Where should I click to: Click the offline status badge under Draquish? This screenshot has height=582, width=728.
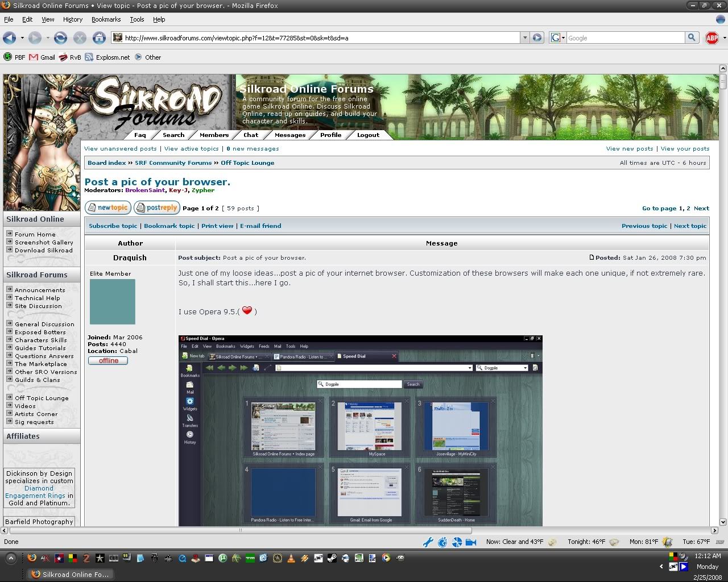[108, 361]
